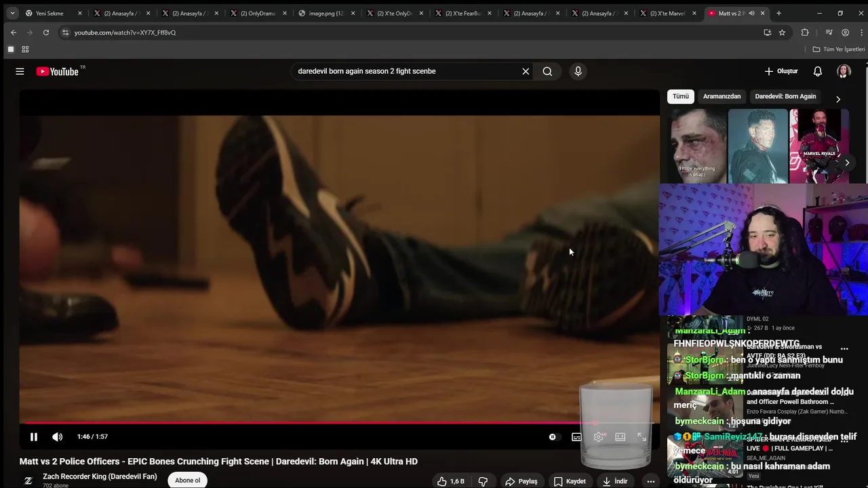The image size is (868, 488).
Task: Open the channel avatar next to Zach Recorder King
Action: click(x=28, y=481)
